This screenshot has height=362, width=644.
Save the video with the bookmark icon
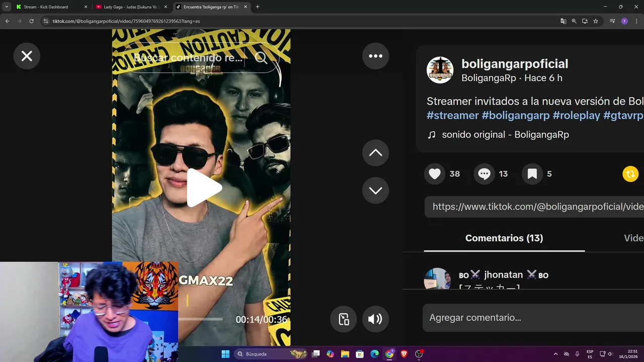coord(532,174)
